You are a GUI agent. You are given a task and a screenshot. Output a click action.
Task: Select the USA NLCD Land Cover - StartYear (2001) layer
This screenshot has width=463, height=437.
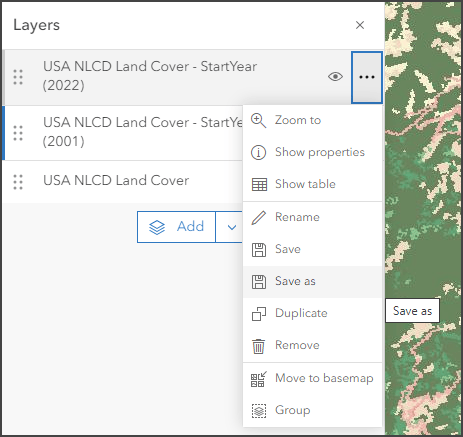[123, 133]
